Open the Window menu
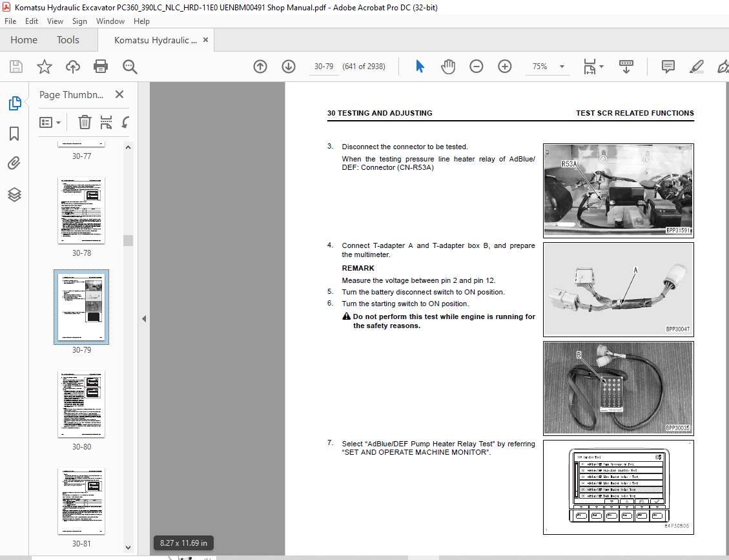 pyautogui.click(x=110, y=21)
